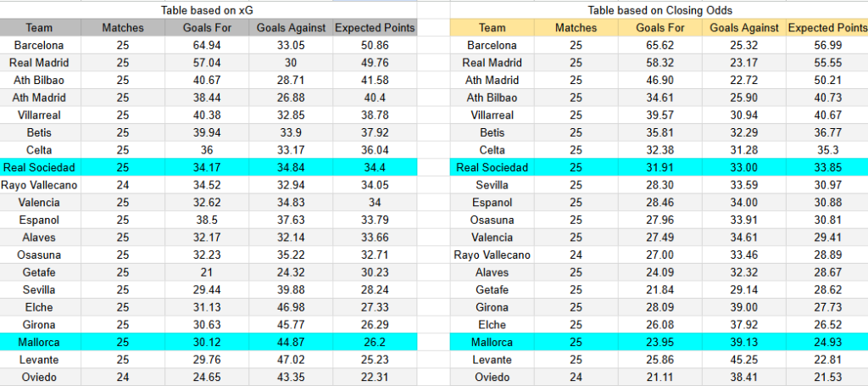Click the Team header in the xG table
This screenshot has height=386, width=868.
38,28
